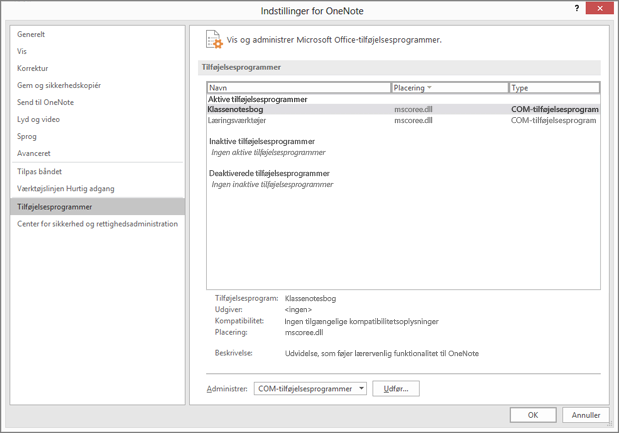Click the add-ins gear document icon
619x433 pixels.
[214, 39]
